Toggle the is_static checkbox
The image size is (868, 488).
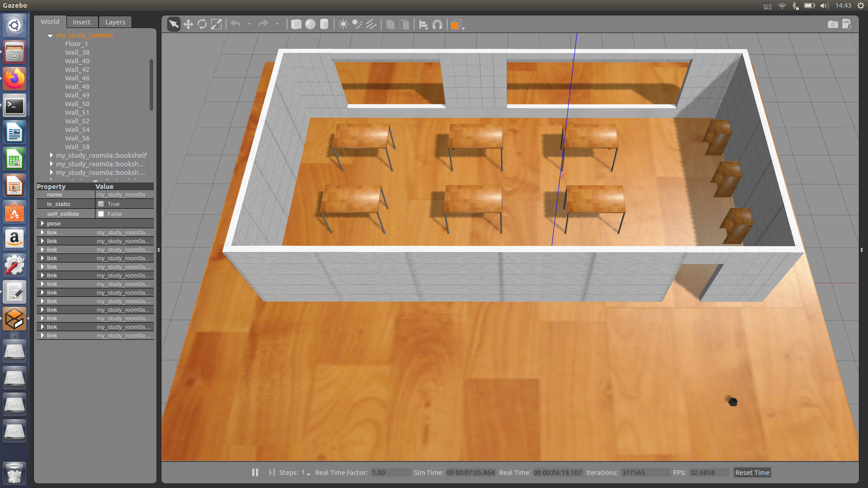tap(101, 204)
